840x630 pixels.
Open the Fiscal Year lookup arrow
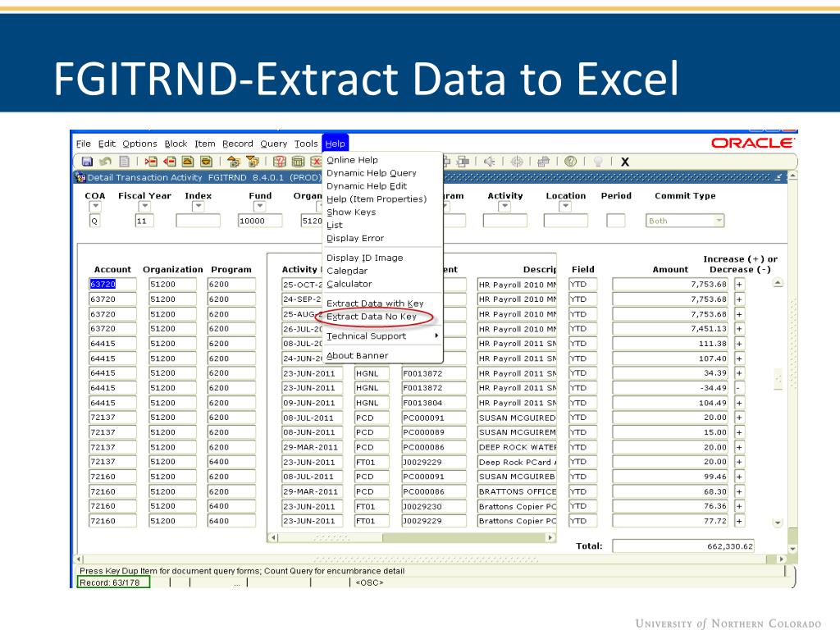tap(144, 206)
